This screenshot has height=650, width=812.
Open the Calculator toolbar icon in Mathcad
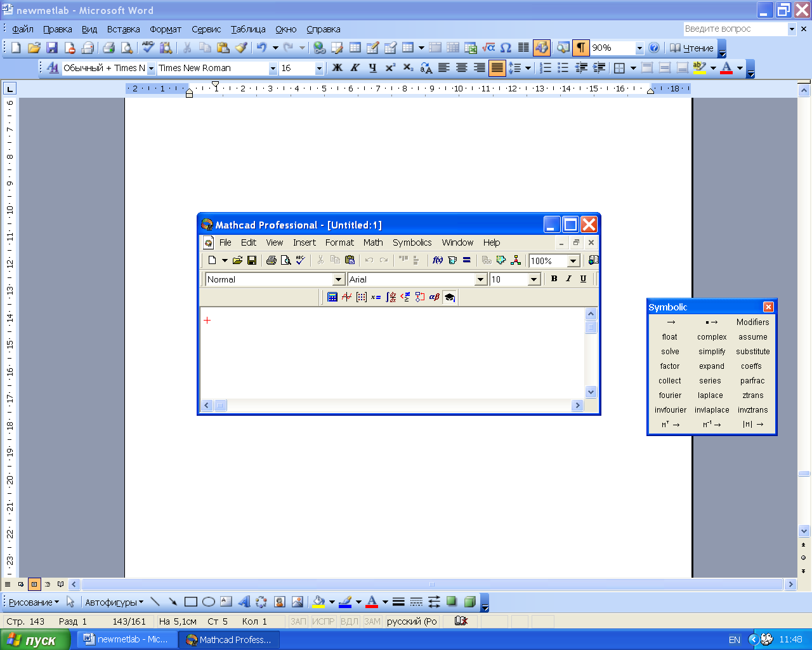point(332,297)
